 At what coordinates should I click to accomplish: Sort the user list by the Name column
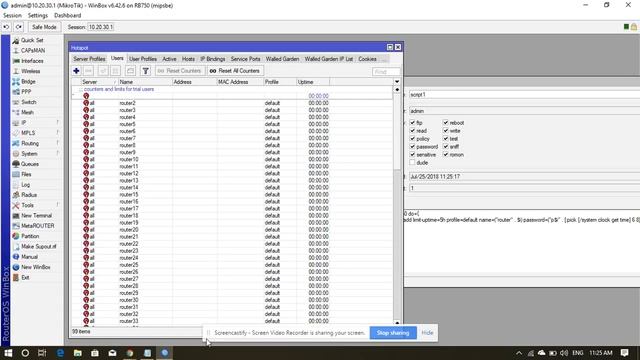click(x=145, y=82)
